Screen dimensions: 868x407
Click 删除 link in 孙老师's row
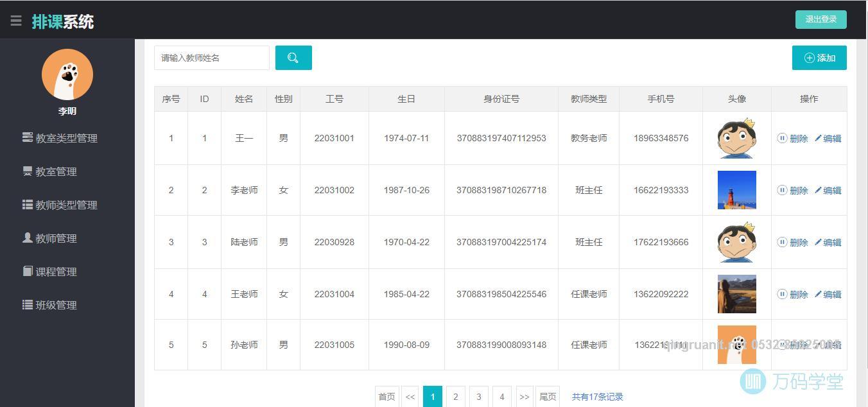coord(798,345)
